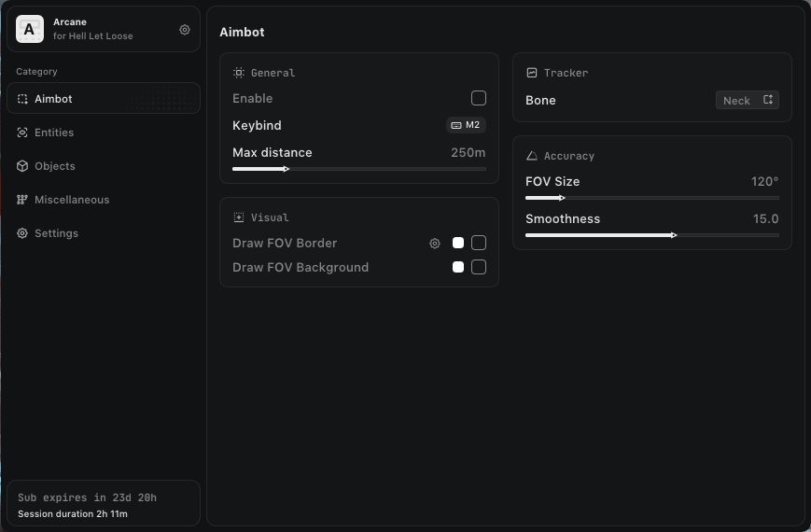Click the M2 keybind button
811x532 pixels.
click(466, 125)
